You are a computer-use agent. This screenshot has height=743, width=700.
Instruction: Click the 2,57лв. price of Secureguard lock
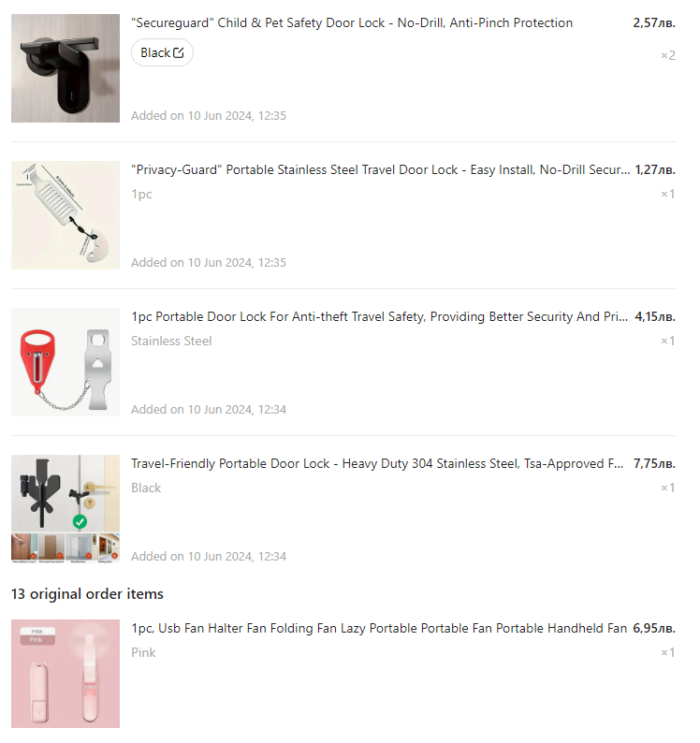click(x=654, y=23)
